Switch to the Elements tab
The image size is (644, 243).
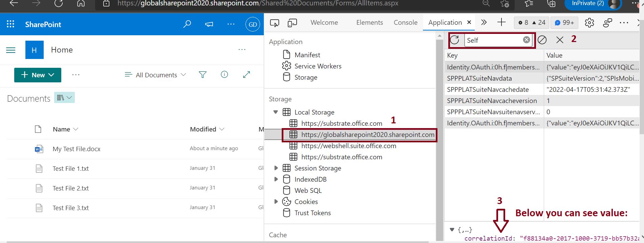coord(369,22)
